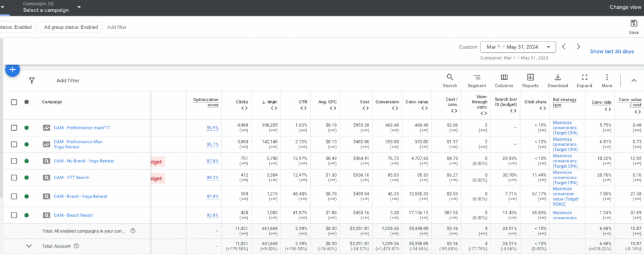This screenshot has width=644, height=254.
Task: Click the Conv. rate column header
Action: 601,102
